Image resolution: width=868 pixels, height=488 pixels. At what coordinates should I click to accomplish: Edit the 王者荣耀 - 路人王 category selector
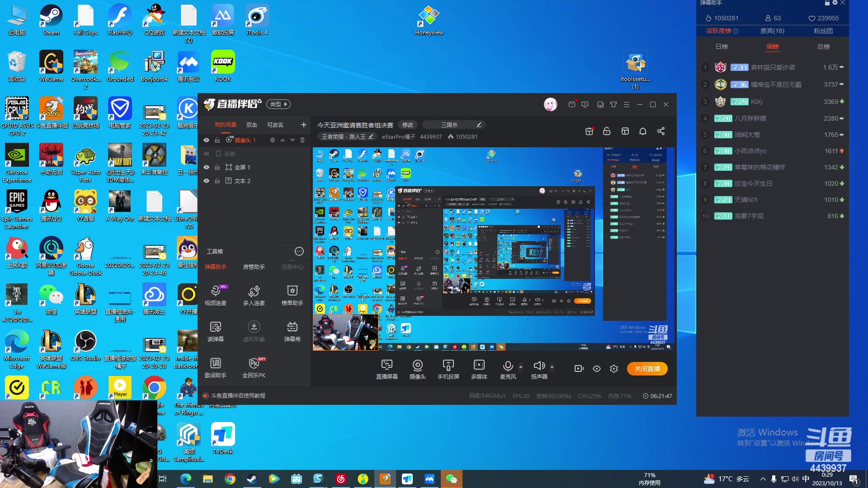tap(347, 136)
